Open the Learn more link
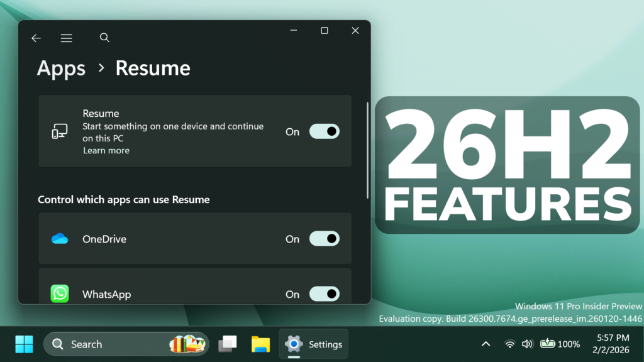 (106, 151)
